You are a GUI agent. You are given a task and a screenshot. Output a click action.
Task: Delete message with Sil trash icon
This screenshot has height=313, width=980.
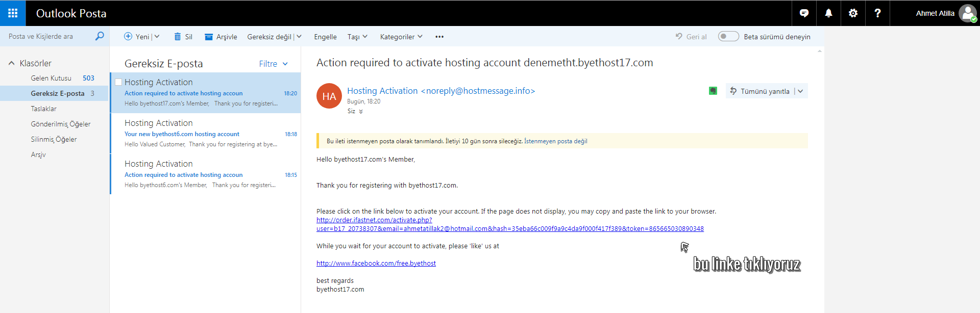(183, 37)
